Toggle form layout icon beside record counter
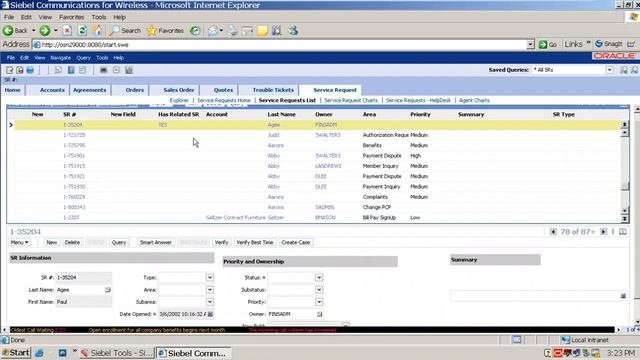 click(x=622, y=231)
